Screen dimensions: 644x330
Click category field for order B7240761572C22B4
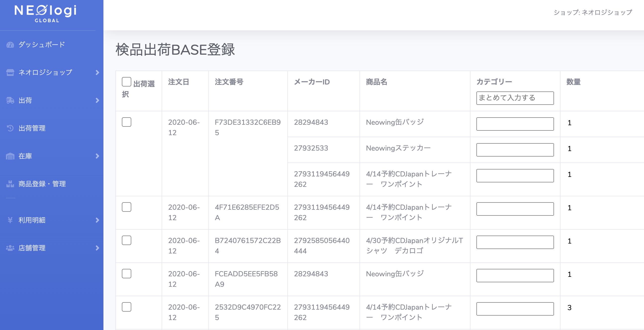point(515,242)
